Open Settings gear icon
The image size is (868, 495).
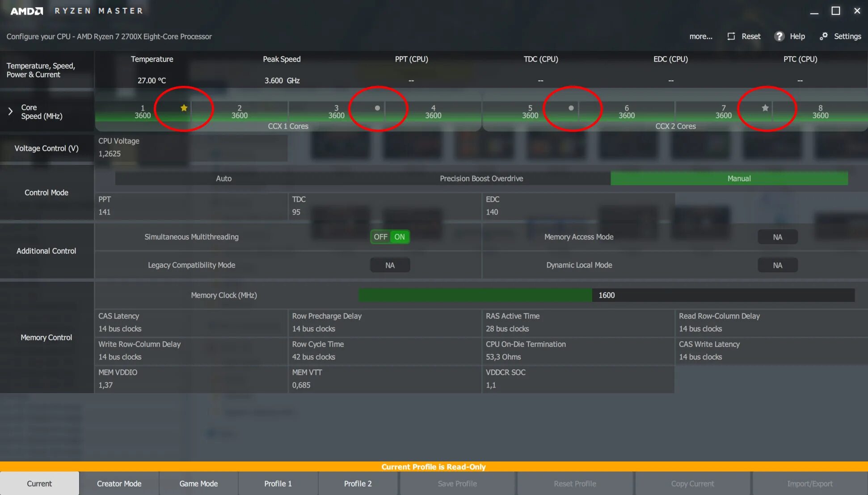click(x=824, y=36)
